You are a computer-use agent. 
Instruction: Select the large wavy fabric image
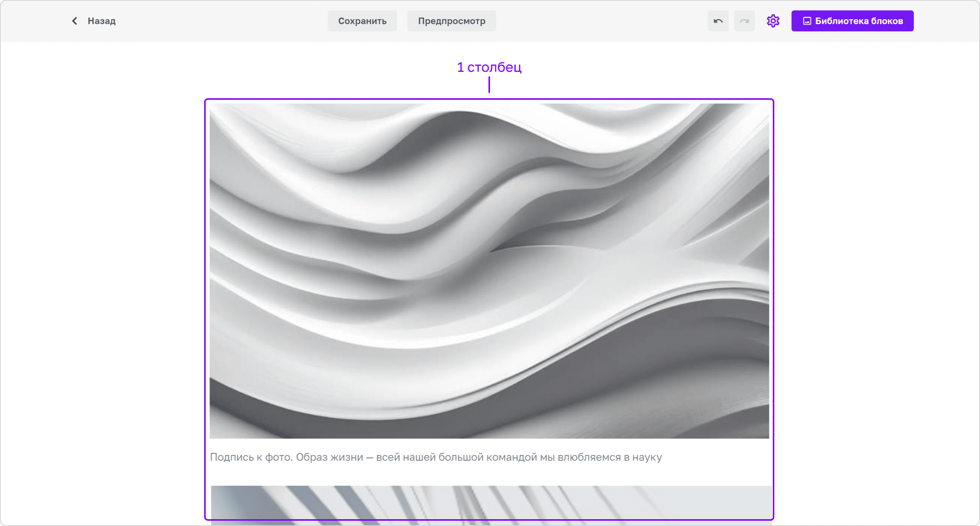click(x=489, y=271)
